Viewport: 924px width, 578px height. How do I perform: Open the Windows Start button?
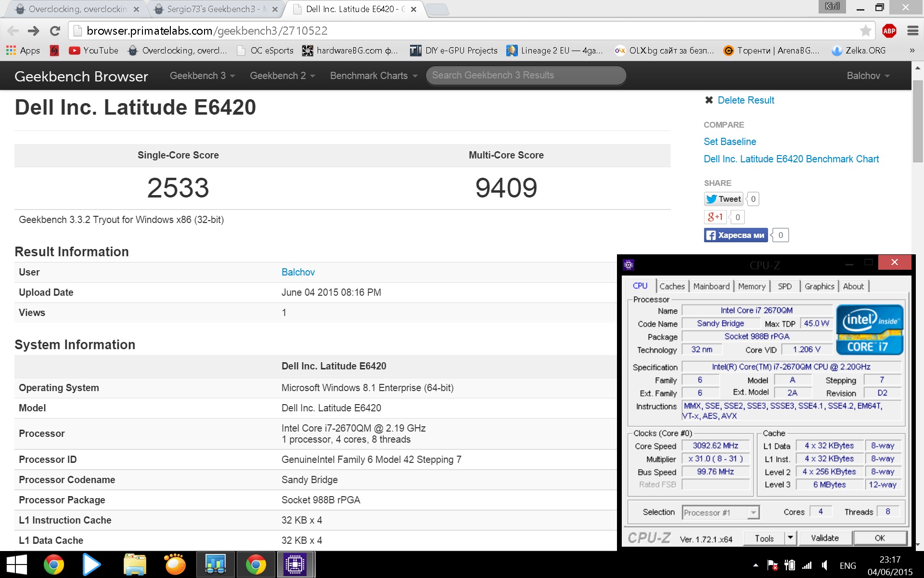click(x=17, y=564)
